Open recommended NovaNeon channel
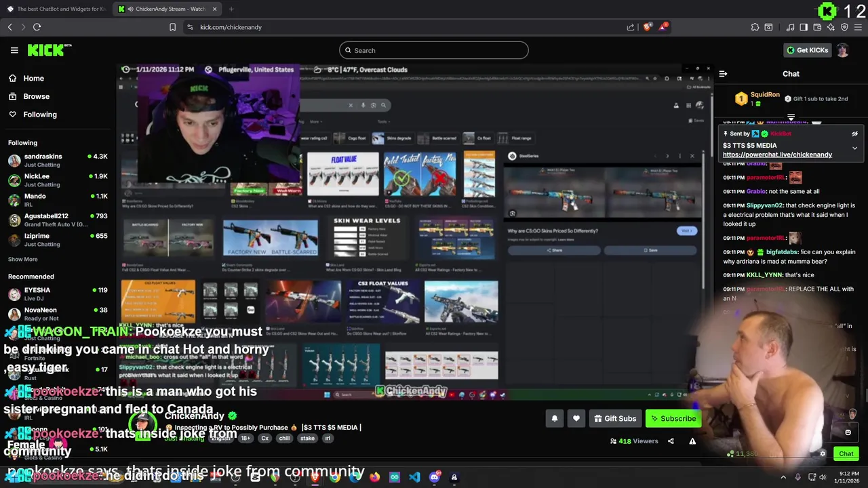The height and width of the screenshot is (488, 868). pyautogui.click(x=58, y=314)
